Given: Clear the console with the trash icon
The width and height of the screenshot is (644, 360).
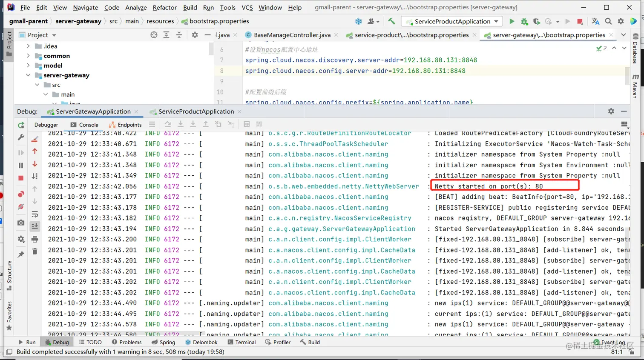Looking at the screenshot, I should 35,251.
